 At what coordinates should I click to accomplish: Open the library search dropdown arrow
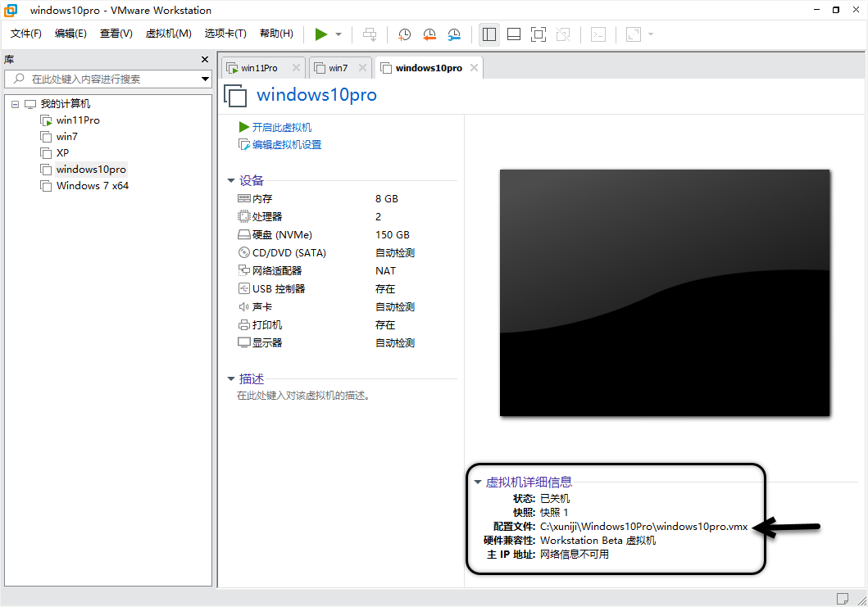[x=205, y=79]
